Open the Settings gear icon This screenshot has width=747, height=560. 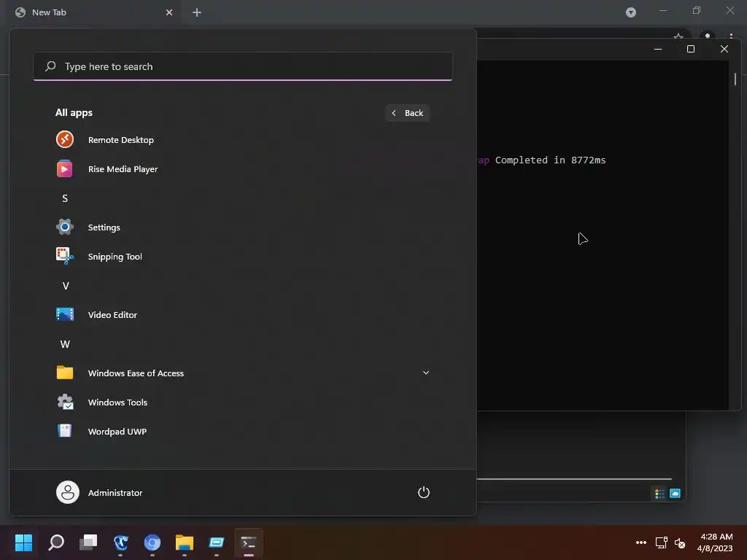coord(65,227)
